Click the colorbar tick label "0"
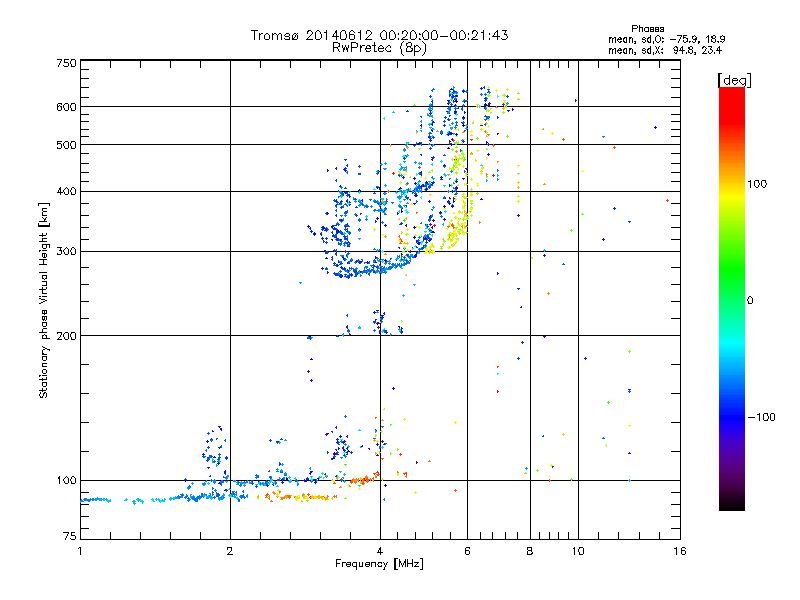Image resolution: width=800 pixels, height=600 pixels. coord(750,301)
